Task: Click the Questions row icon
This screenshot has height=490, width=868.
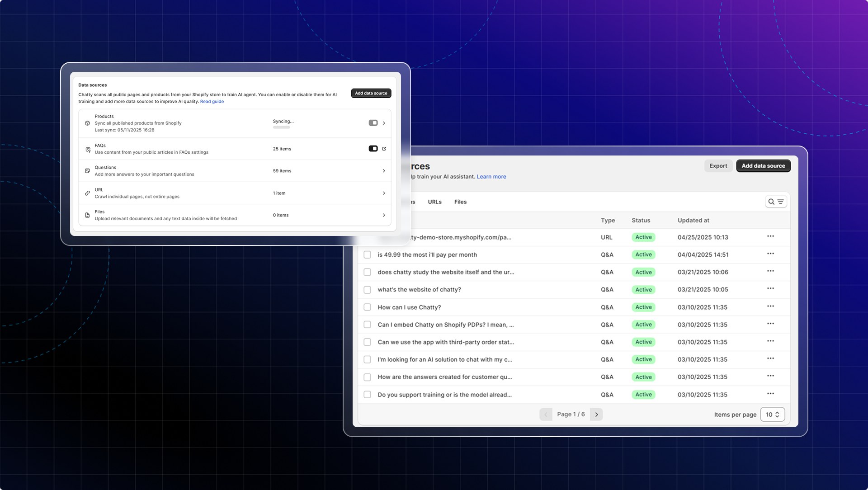Action: tap(87, 171)
